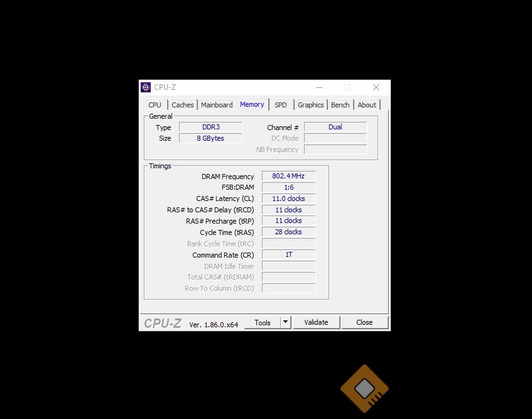Click the Tools button
The width and height of the screenshot is (532, 419).
pos(263,323)
